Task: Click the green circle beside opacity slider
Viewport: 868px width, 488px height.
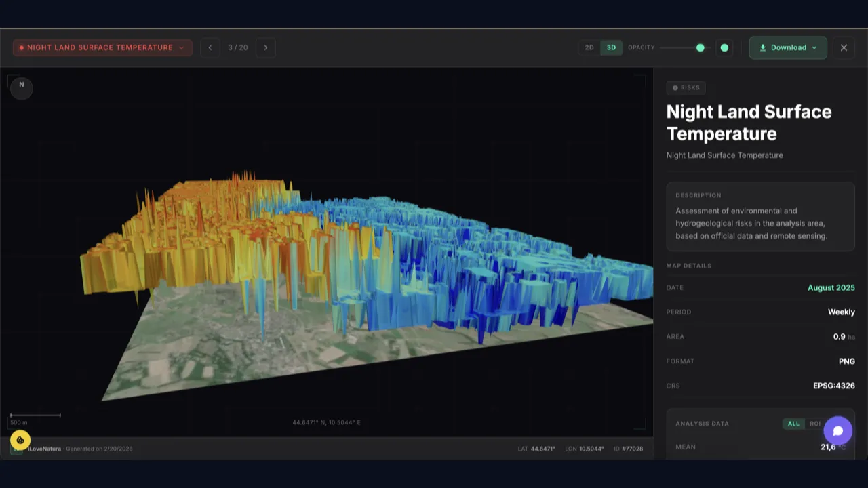Action: pyautogui.click(x=724, y=48)
